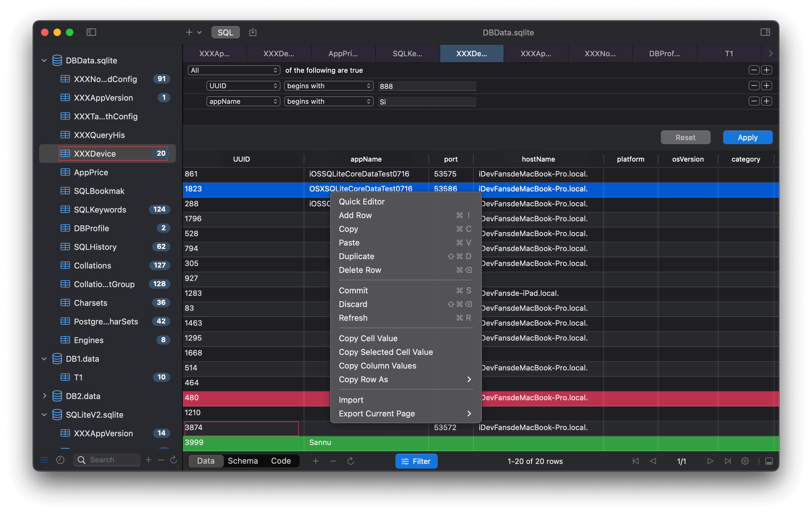Click the sidebar list view icon

pos(44,460)
